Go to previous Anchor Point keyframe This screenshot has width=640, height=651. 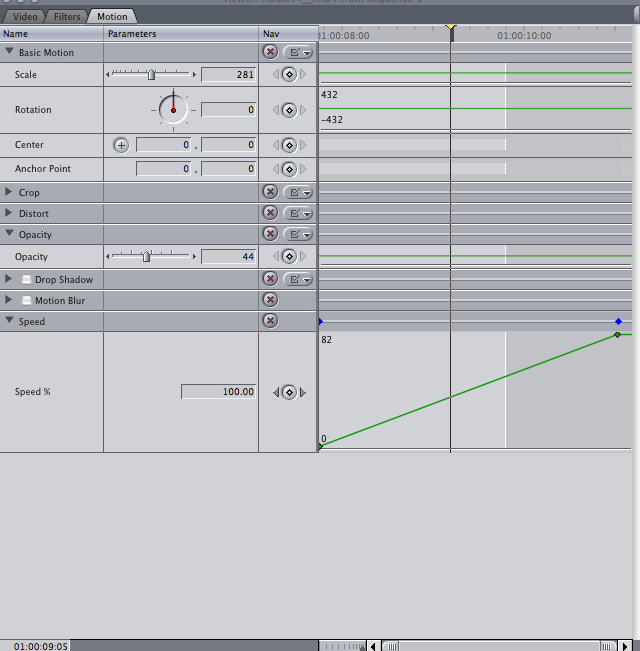276,169
